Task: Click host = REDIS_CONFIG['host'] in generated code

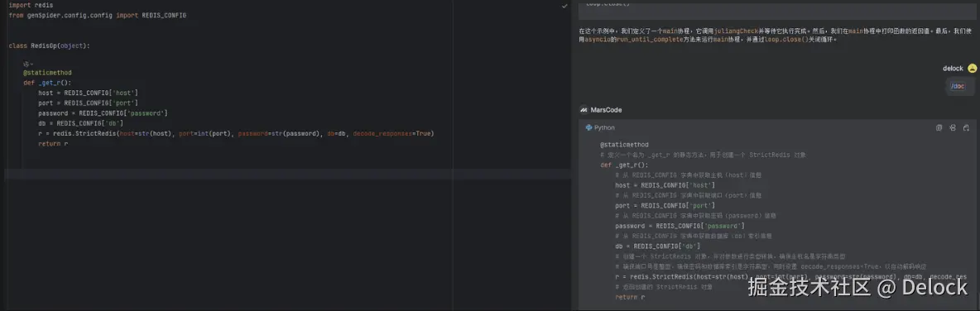Action: (x=665, y=184)
